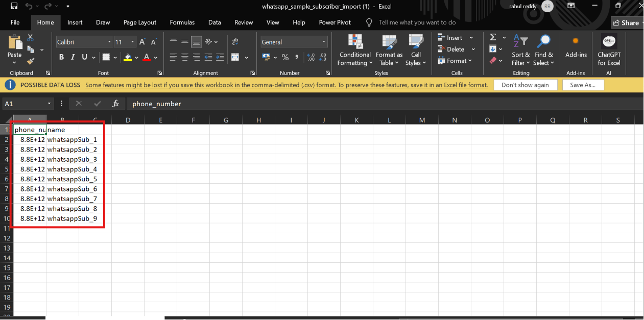Toggle Align Left for text

(174, 57)
